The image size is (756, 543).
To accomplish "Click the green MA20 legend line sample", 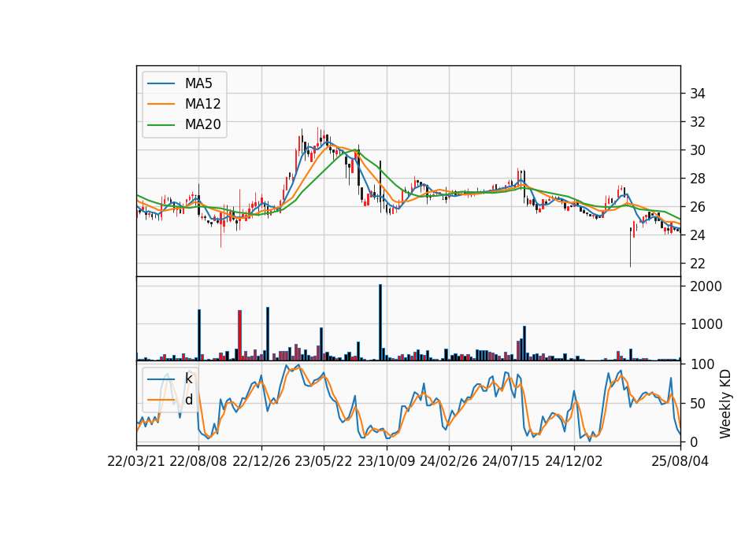I will [161, 124].
